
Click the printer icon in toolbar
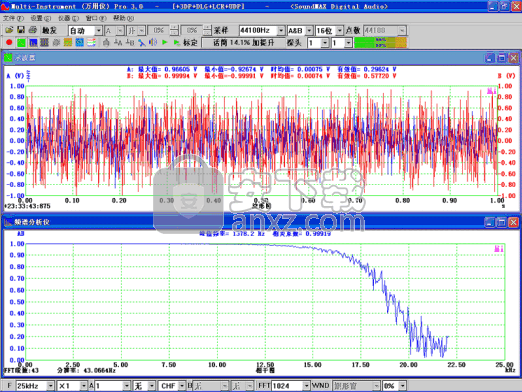pos(33,30)
